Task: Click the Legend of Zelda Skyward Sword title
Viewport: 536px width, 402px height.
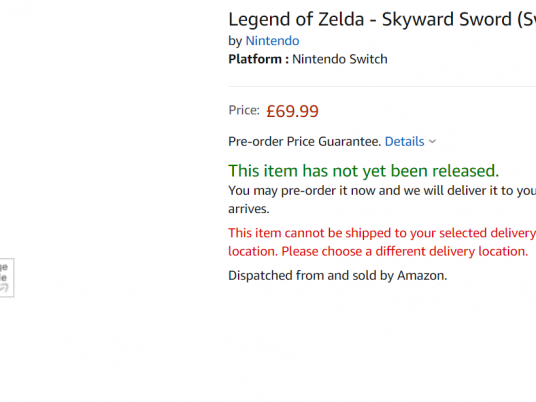Action: tap(382, 19)
